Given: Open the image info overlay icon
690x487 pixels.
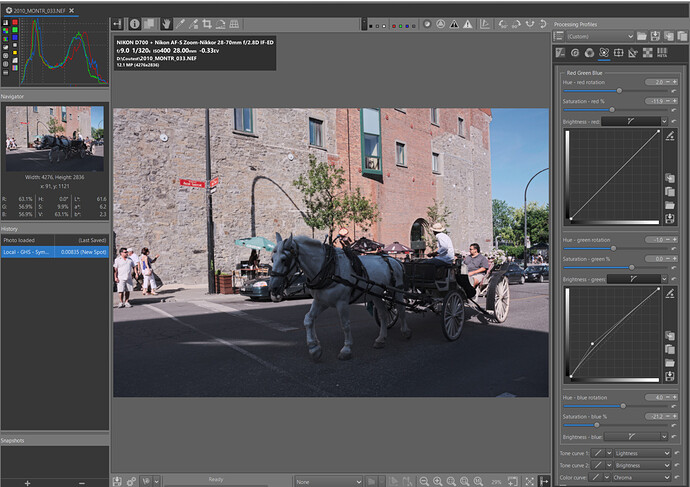Looking at the screenshot, I should coord(135,23).
